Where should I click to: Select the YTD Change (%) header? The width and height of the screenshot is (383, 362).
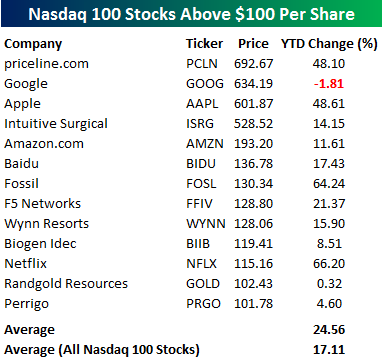coord(329,44)
